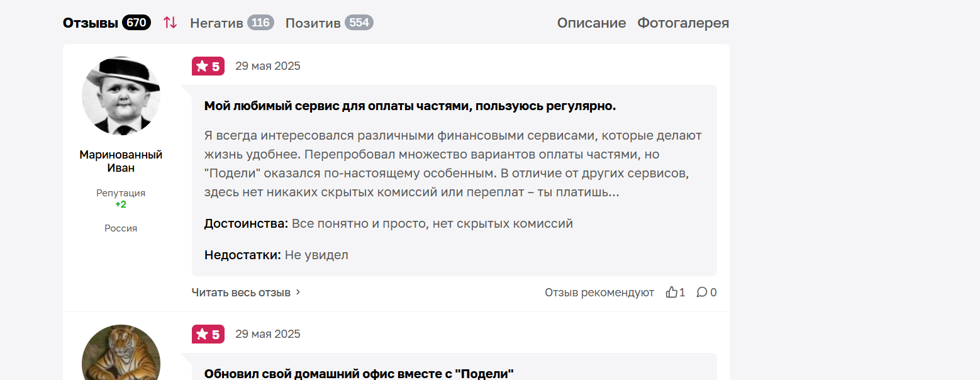Select the Отзывы 670 tab
Image resolution: width=980 pixels, height=380 pixels.
106,23
